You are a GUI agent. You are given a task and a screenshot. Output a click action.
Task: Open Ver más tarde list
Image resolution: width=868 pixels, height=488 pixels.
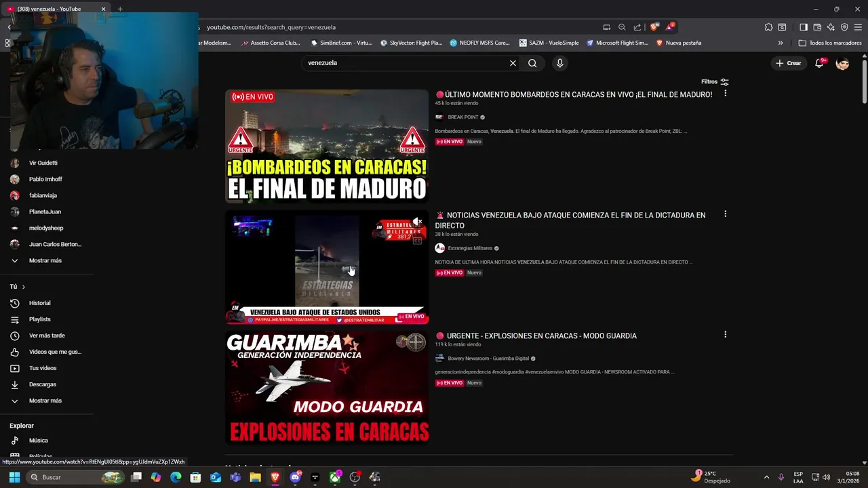click(x=46, y=335)
